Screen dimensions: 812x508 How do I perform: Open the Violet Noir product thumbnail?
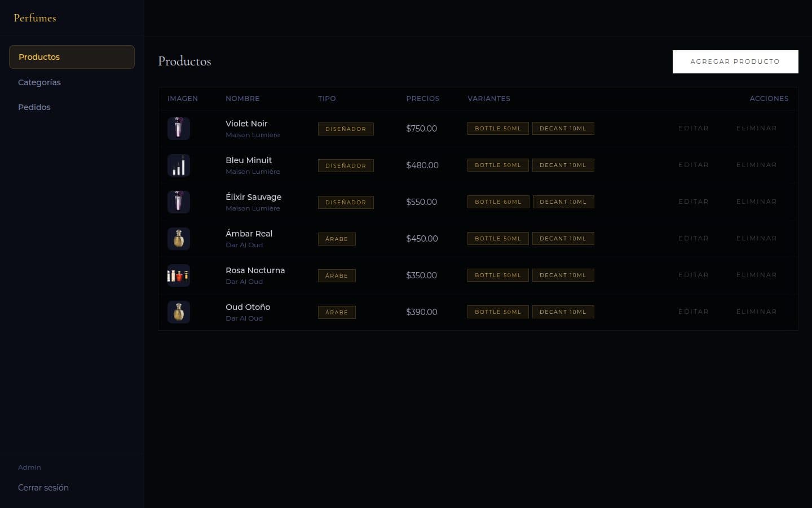pyautogui.click(x=179, y=129)
